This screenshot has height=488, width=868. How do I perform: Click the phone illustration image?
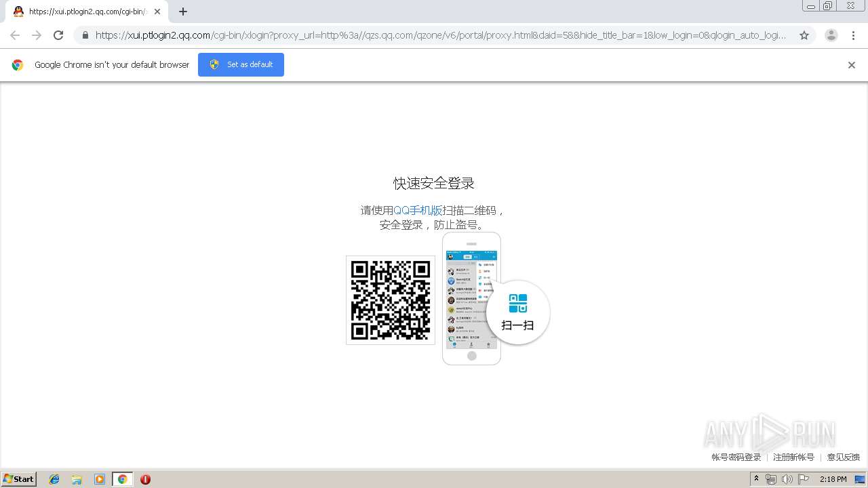tap(471, 298)
